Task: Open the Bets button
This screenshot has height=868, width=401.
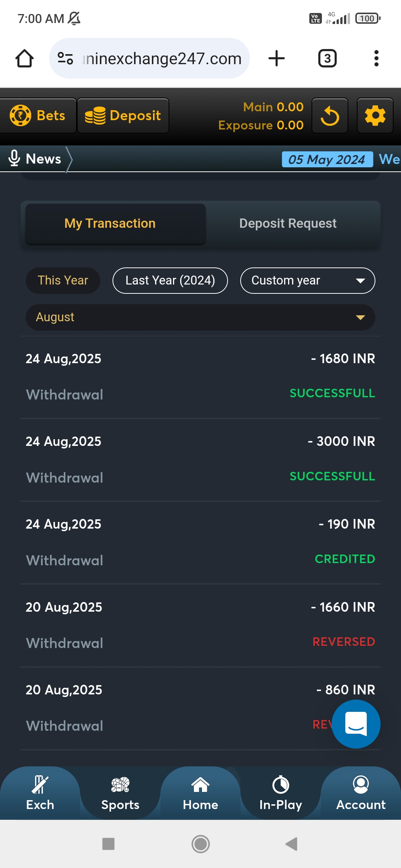Action: click(x=38, y=116)
